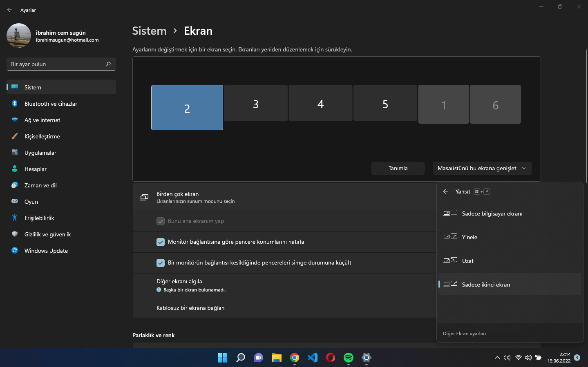
Task: Select monitor 3 in the display layout
Action: click(x=255, y=103)
